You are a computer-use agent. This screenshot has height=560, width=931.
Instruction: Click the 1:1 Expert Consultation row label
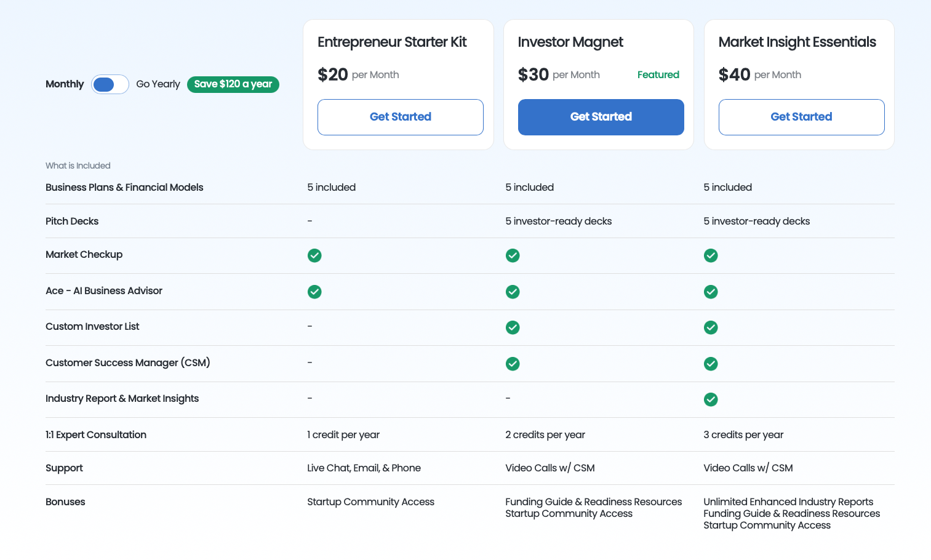(96, 435)
